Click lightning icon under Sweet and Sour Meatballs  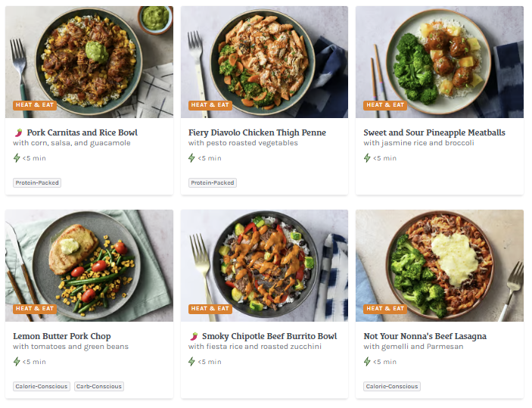(x=367, y=158)
